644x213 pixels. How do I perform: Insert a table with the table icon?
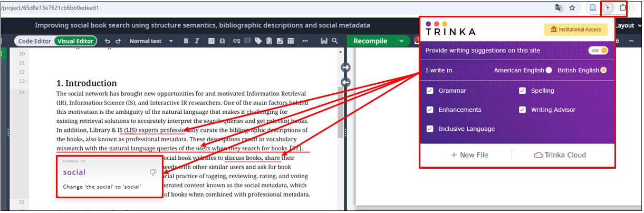click(290, 41)
